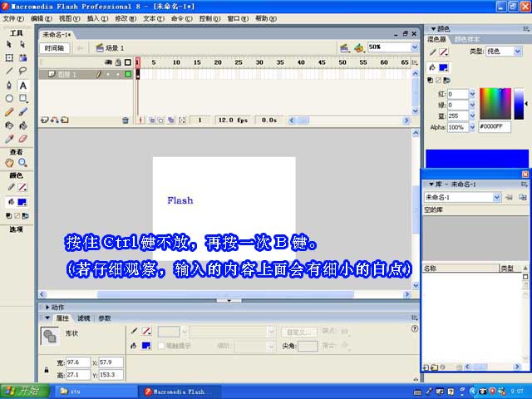Toggle lock all layers padlock icon
The height and width of the screenshot is (399, 532).
click(117, 62)
